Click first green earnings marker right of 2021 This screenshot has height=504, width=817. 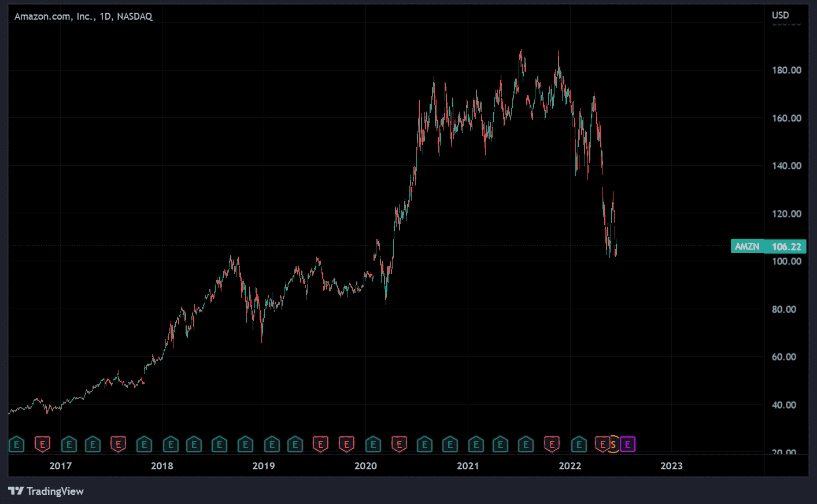[476, 444]
